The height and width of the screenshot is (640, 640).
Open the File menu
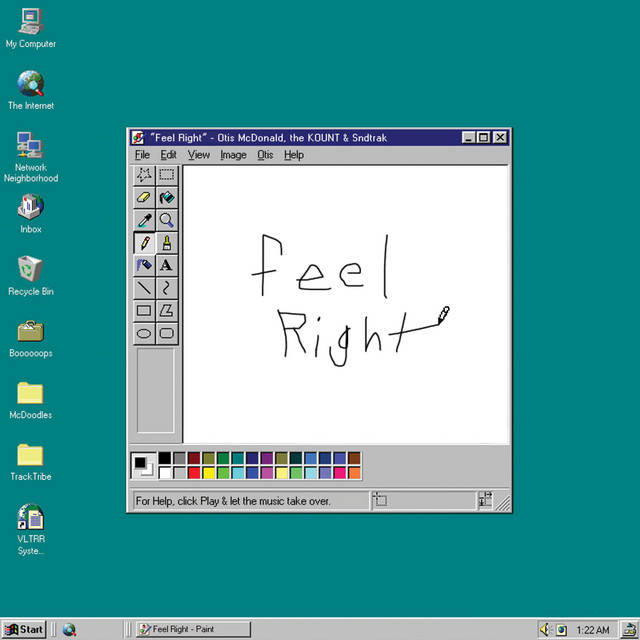(142, 155)
